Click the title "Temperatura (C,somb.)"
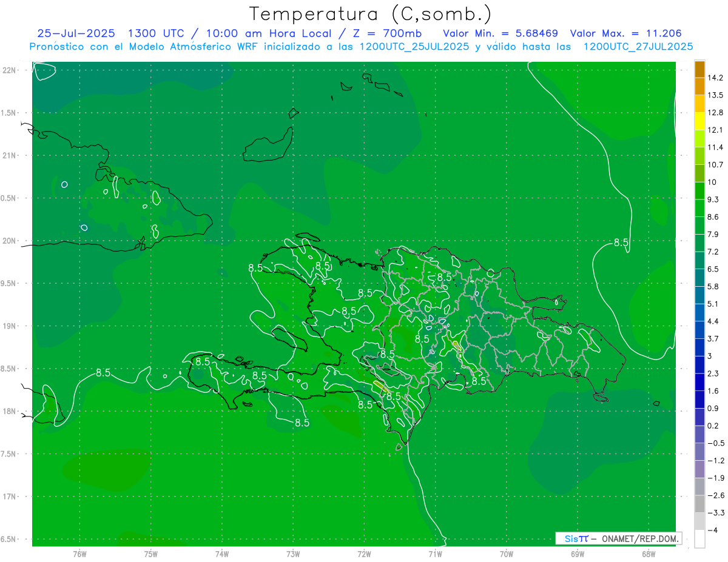 [x=371, y=14]
